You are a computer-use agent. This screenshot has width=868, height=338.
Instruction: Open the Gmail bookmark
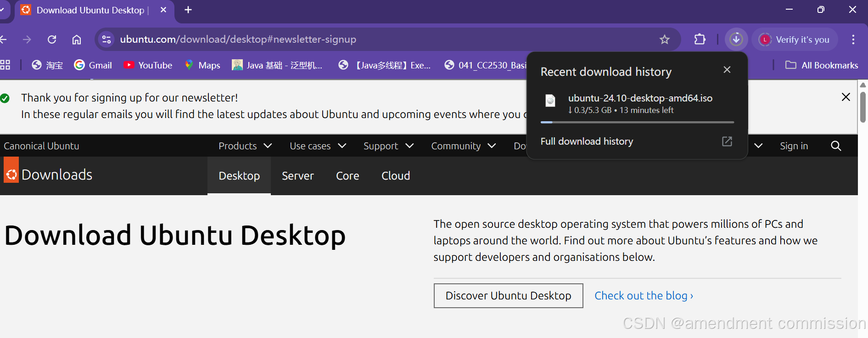tap(93, 65)
